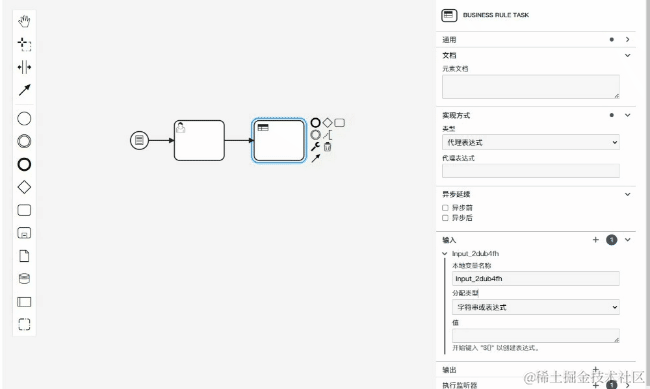Viewport: 650px width, 389px height.
Task: Collapse the 文档 section
Action: (627, 55)
